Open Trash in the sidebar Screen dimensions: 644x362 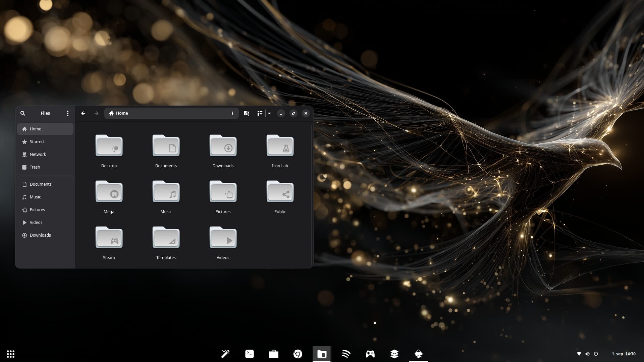click(x=35, y=167)
